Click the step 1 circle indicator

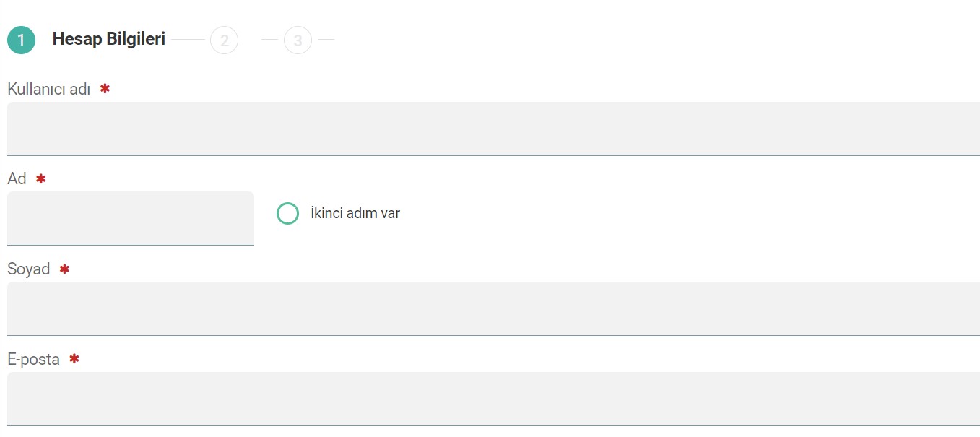coord(21,40)
